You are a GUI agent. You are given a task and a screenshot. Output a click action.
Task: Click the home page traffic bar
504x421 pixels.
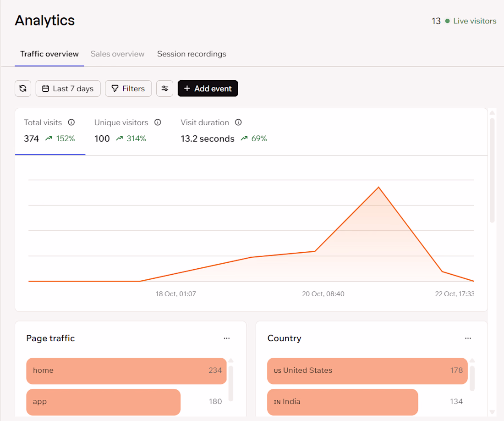tap(126, 371)
